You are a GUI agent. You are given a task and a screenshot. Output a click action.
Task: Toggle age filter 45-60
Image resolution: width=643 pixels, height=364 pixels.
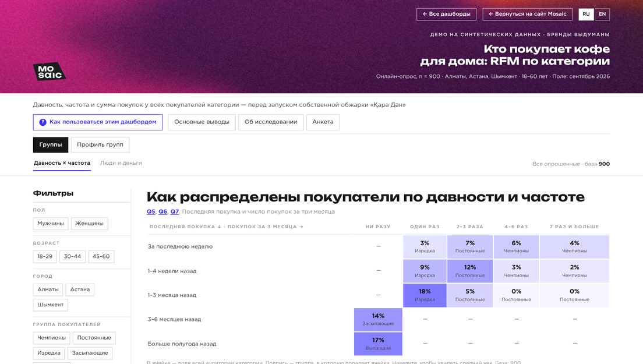(x=101, y=257)
